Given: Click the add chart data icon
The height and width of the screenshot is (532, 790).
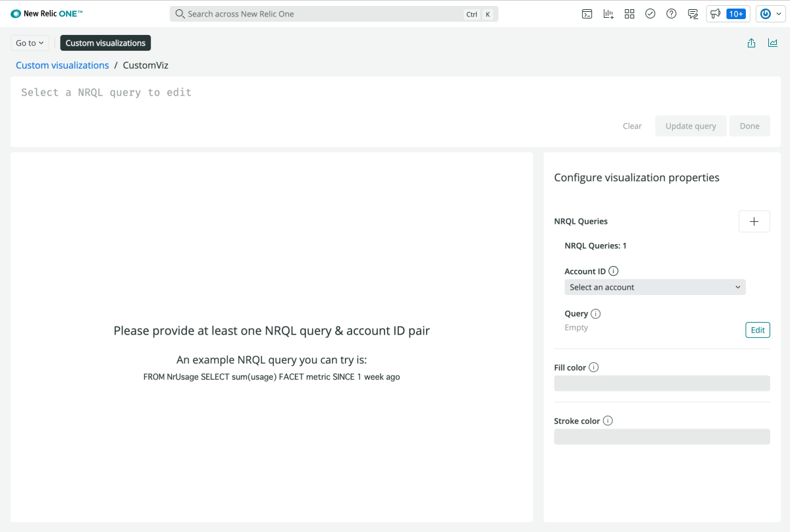Looking at the screenshot, I should [x=608, y=14].
